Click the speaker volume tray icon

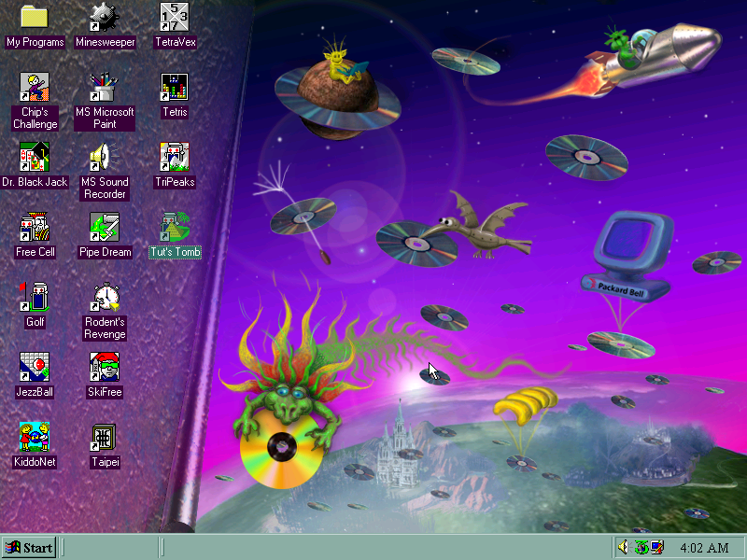pyautogui.click(x=624, y=547)
